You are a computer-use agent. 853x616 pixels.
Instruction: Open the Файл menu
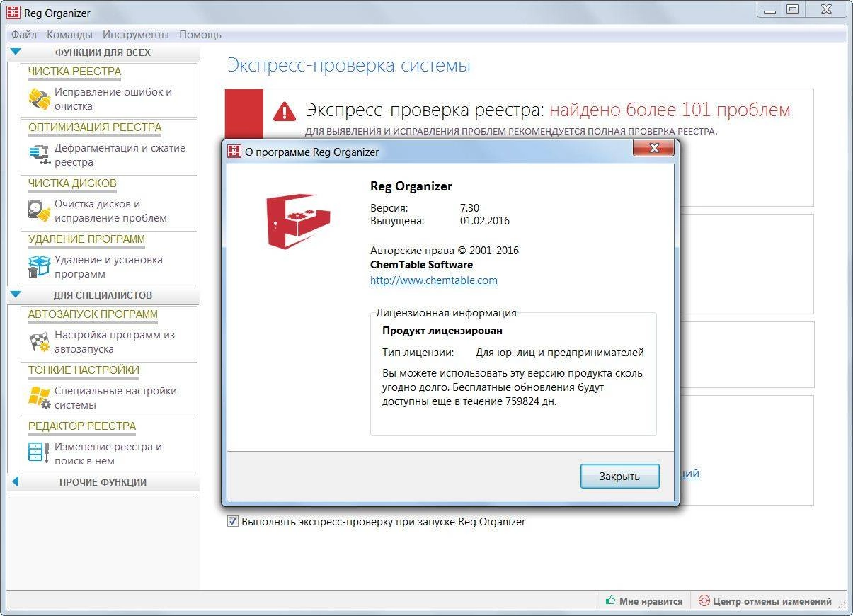[x=24, y=34]
